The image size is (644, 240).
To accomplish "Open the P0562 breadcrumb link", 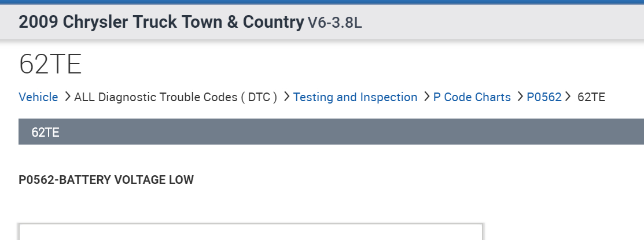I will coord(544,97).
